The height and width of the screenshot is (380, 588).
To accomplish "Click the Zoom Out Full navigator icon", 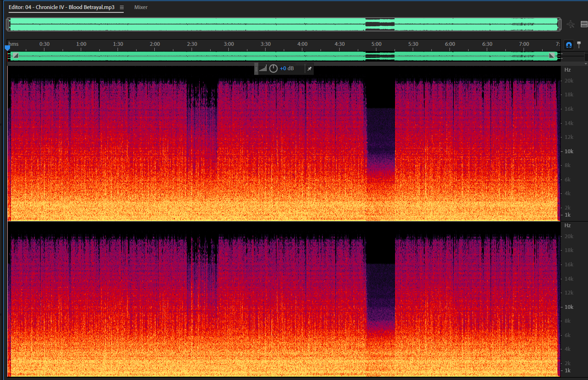I will [x=570, y=24].
